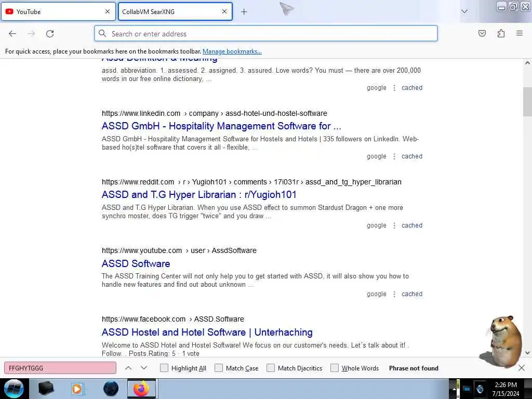Expand options dots for reddit result
Screen dimensions: 532x399
click(394, 225)
